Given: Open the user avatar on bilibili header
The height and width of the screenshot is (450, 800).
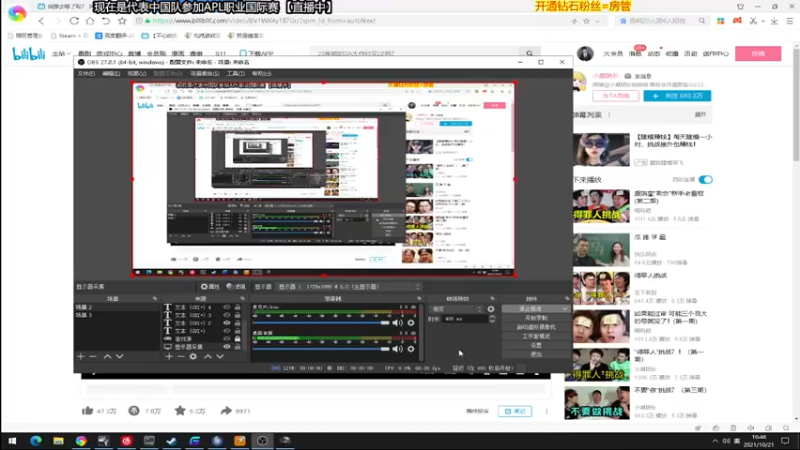Looking at the screenshot, I should click(x=585, y=54).
